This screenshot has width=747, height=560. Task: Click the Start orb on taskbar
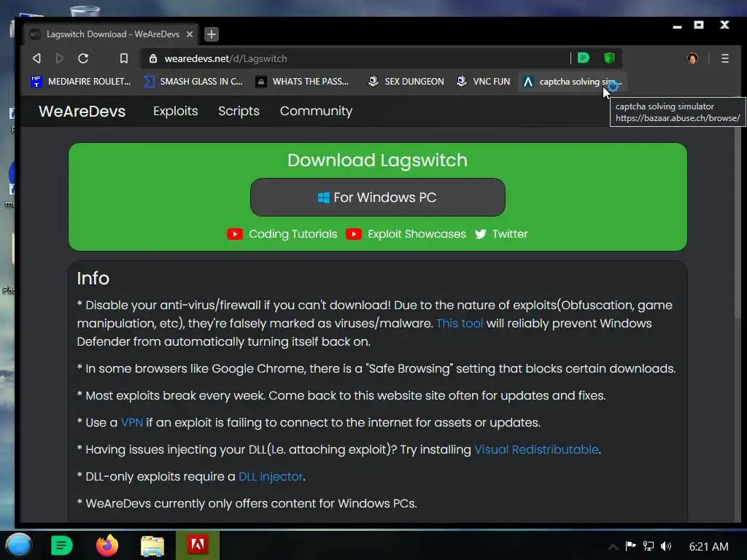point(18,545)
